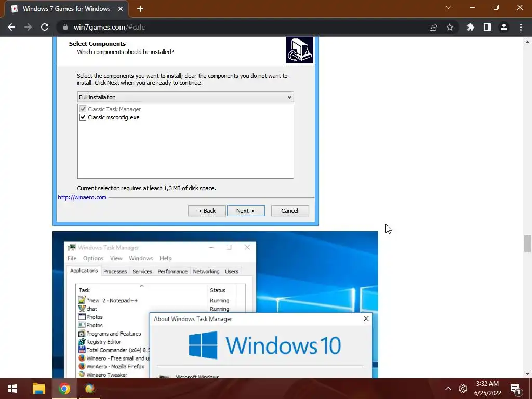
Task: Click the page vertical scrollbar thumb
Action: (x=527, y=243)
